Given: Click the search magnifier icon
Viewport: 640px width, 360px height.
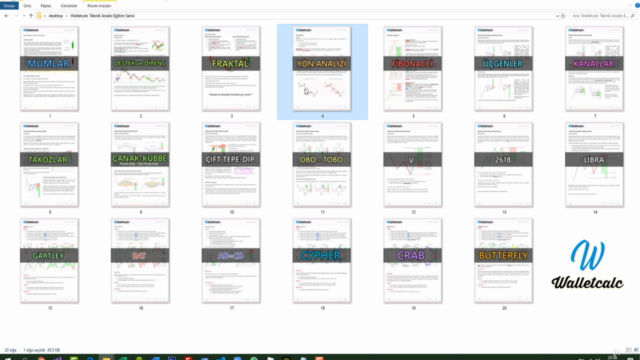Looking at the screenshot, I should [x=633, y=16].
